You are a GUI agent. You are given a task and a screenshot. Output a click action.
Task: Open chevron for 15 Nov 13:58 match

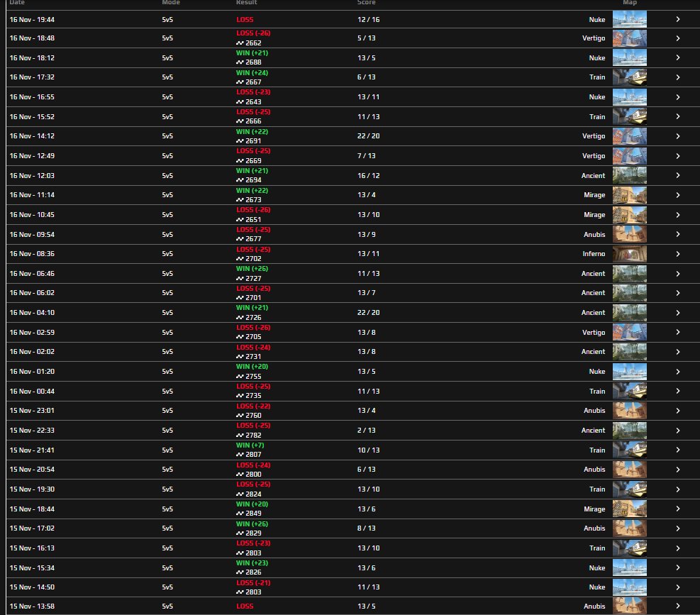point(678,606)
